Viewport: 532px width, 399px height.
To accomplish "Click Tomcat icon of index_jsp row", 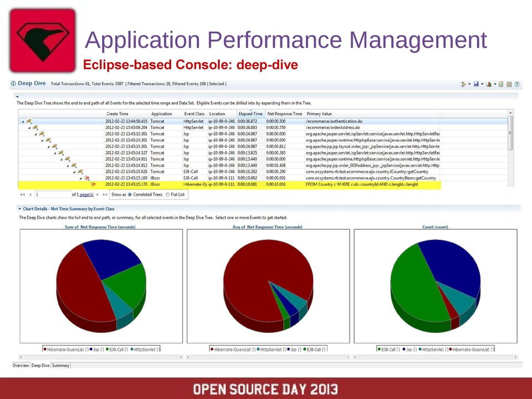I will (55, 146).
